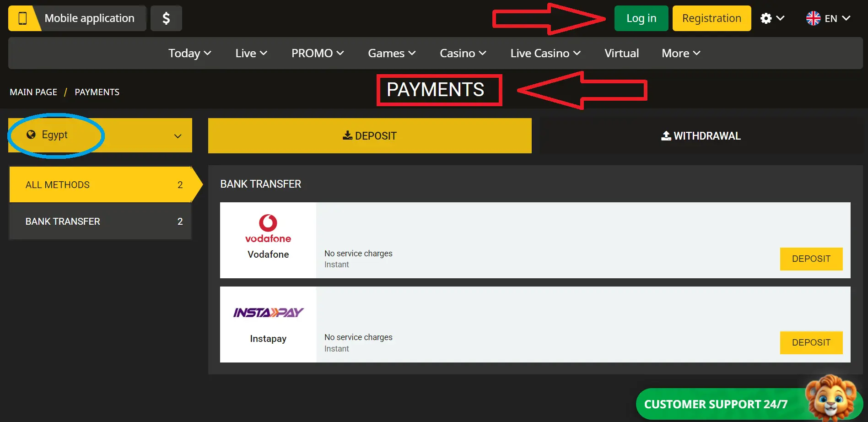This screenshot has height=422, width=868.
Task: Select BANK TRANSFER in the sidebar
Action: (x=62, y=221)
